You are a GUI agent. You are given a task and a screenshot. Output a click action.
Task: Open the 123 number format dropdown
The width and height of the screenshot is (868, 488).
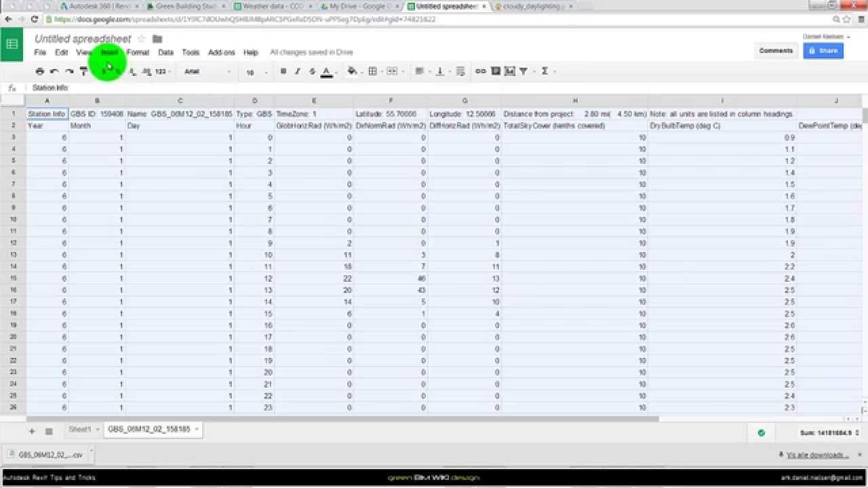coord(163,71)
